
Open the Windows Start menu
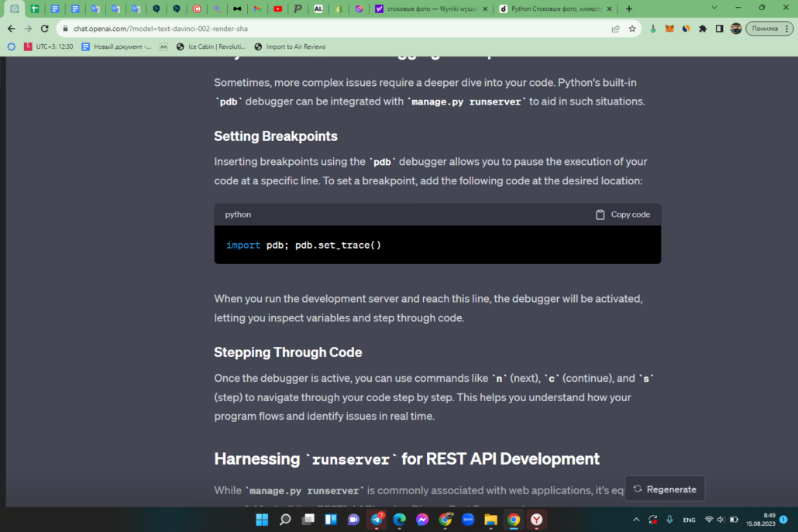click(x=262, y=520)
